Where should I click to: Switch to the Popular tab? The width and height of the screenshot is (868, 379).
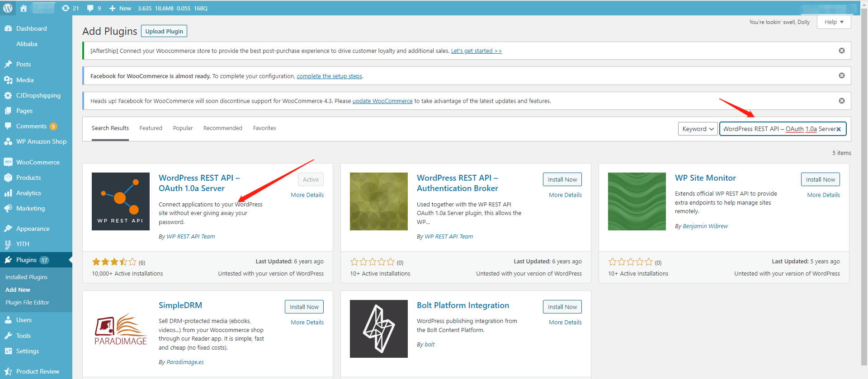(183, 128)
